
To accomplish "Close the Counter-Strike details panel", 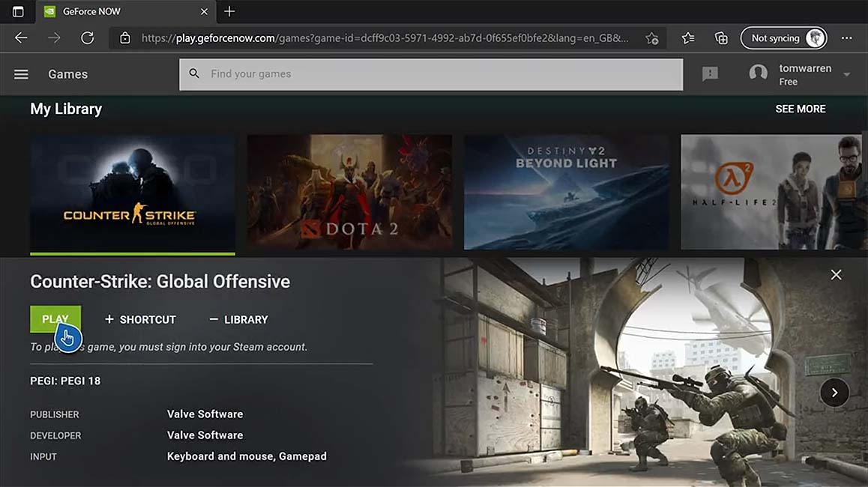I will pos(836,274).
